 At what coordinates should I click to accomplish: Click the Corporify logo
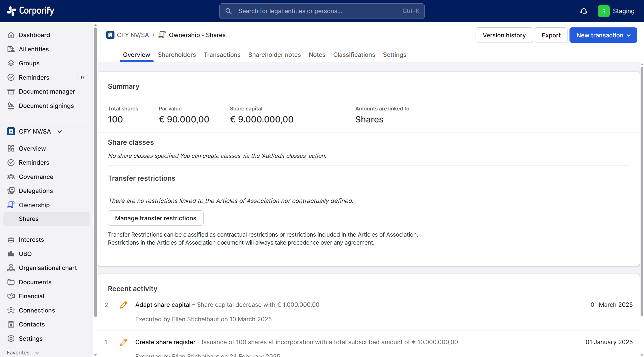pos(31,11)
